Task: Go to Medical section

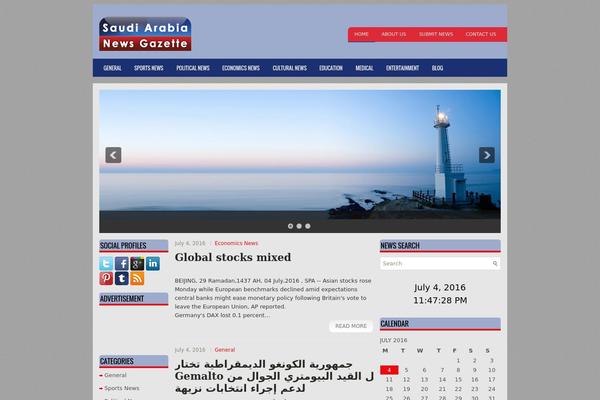Action: (x=364, y=68)
